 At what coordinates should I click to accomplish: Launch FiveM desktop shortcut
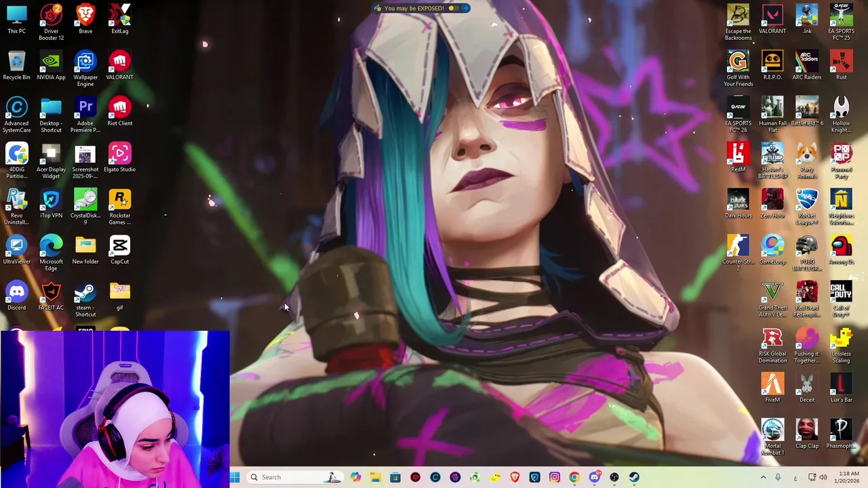click(772, 388)
